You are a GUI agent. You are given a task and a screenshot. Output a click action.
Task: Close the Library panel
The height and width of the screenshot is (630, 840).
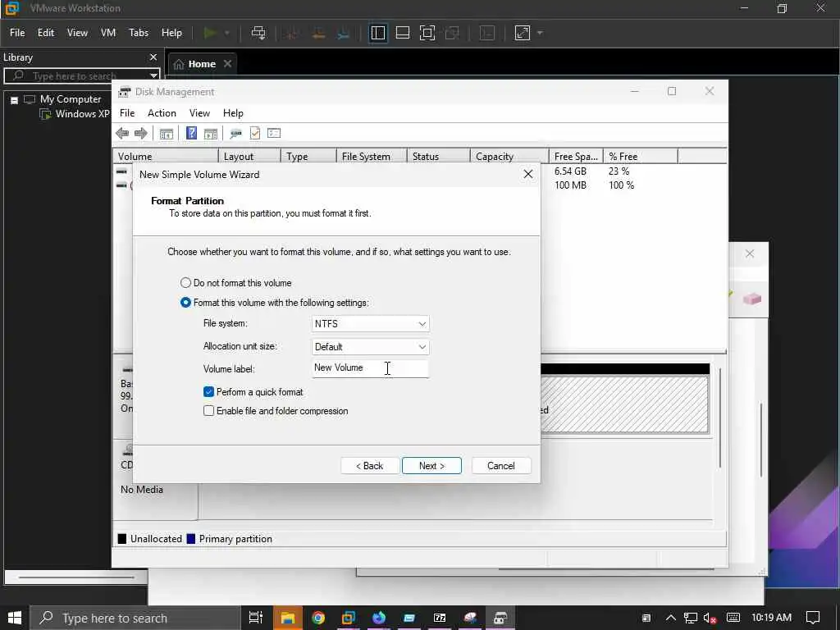153,57
